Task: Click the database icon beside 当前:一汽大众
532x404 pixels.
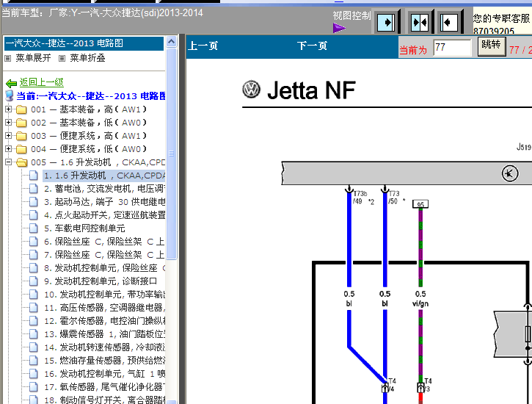Action: (10, 96)
